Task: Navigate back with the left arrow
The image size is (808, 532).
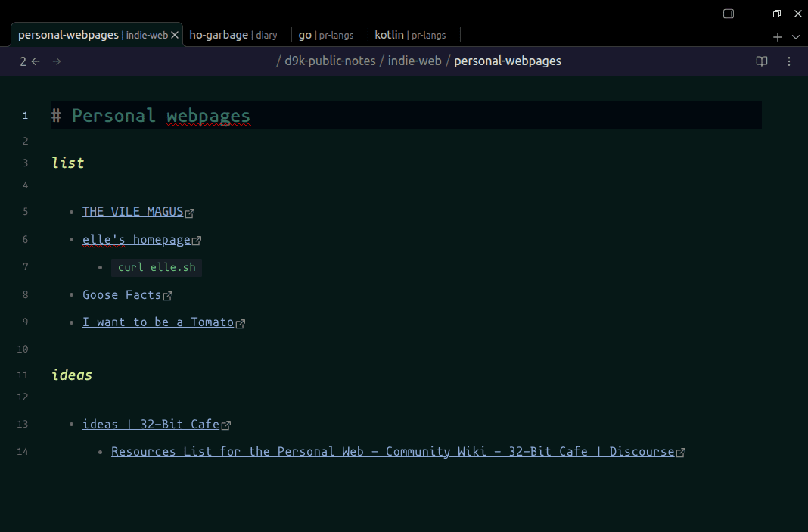Action: click(36, 61)
